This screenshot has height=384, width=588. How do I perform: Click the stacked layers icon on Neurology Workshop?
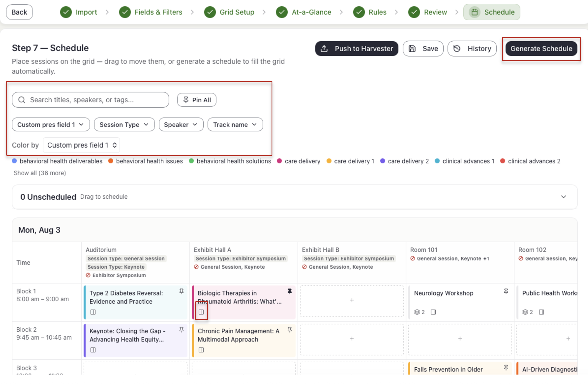417,312
